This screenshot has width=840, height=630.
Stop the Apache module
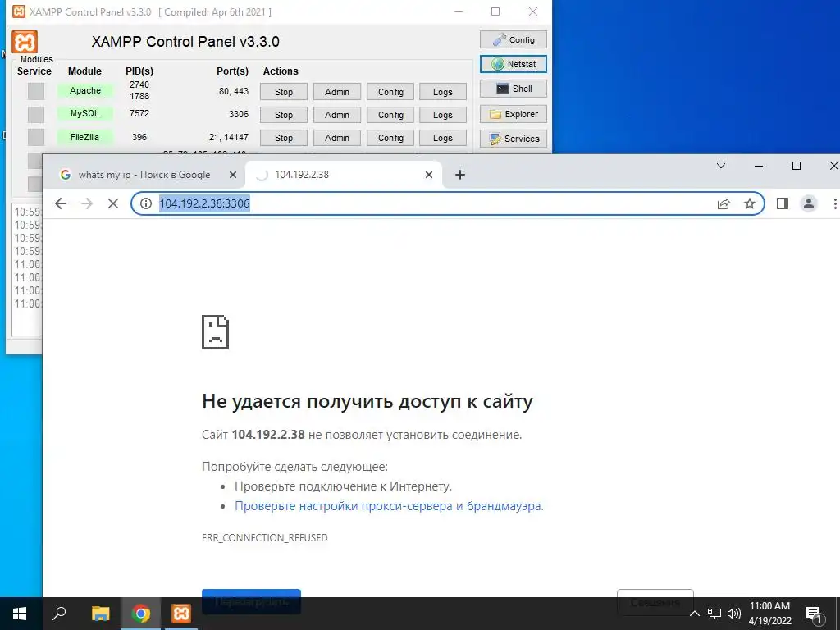(283, 92)
